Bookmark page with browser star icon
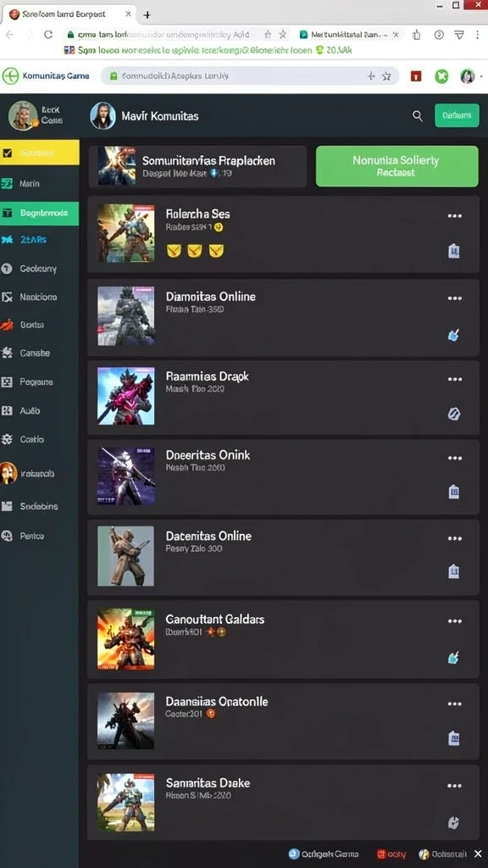488x868 pixels. pos(283,34)
